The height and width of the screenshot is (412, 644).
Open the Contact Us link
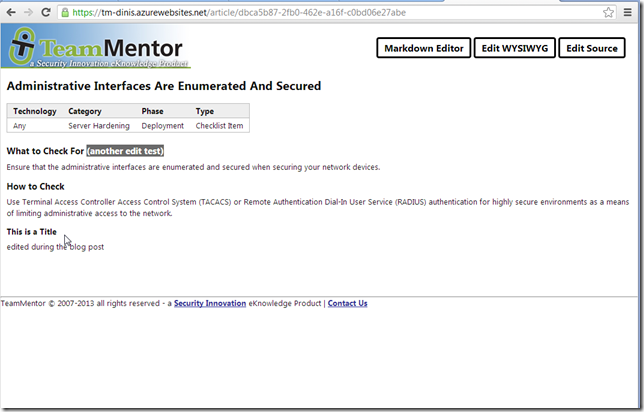(347, 303)
